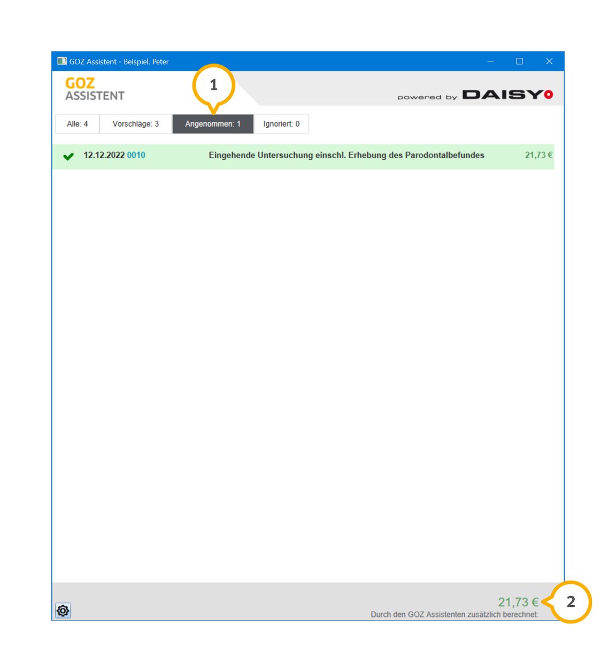Switch to the 'Alle: 4' tab
616x672 pixels.
[78, 124]
